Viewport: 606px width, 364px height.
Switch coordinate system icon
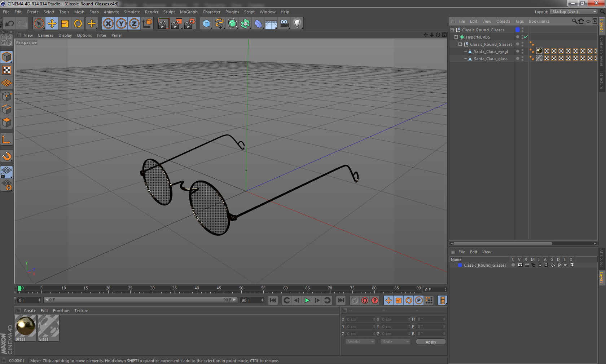(147, 24)
